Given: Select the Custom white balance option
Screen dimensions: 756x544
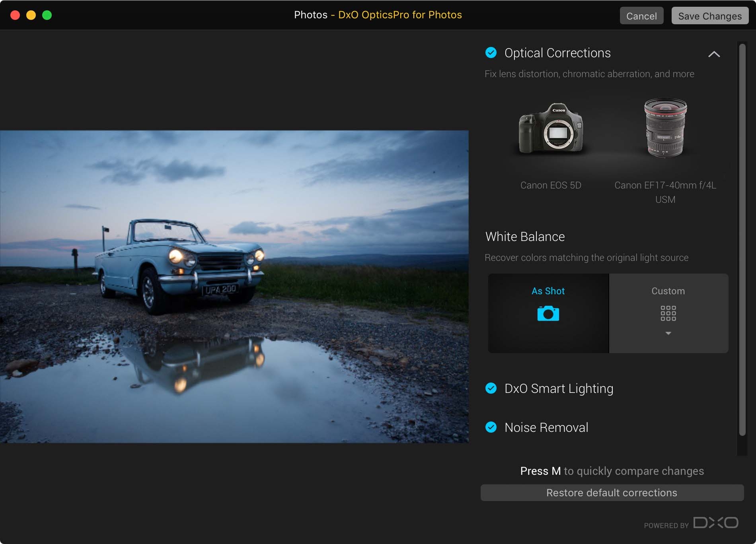Looking at the screenshot, I should click(668, 313).
